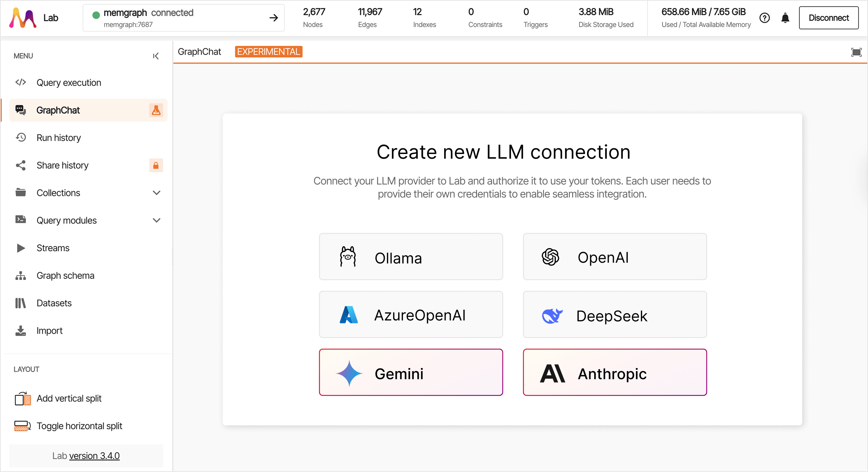Expand the Query modules chevron
868x472 pixels.
coord(157,220)
